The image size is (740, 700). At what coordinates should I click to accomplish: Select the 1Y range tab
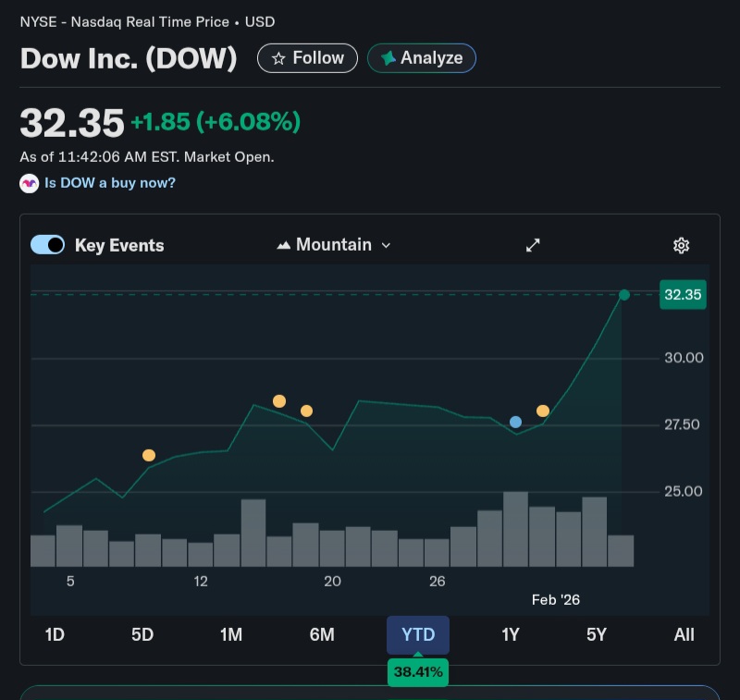tap(511, 634)
